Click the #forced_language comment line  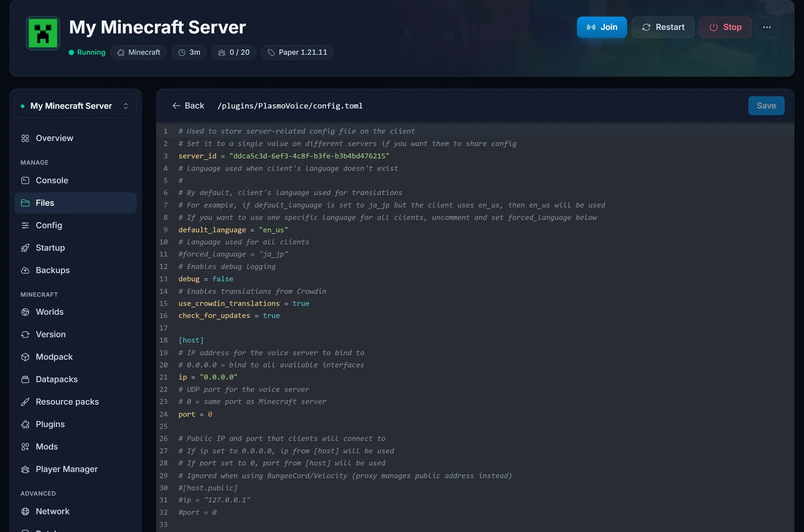233,254
